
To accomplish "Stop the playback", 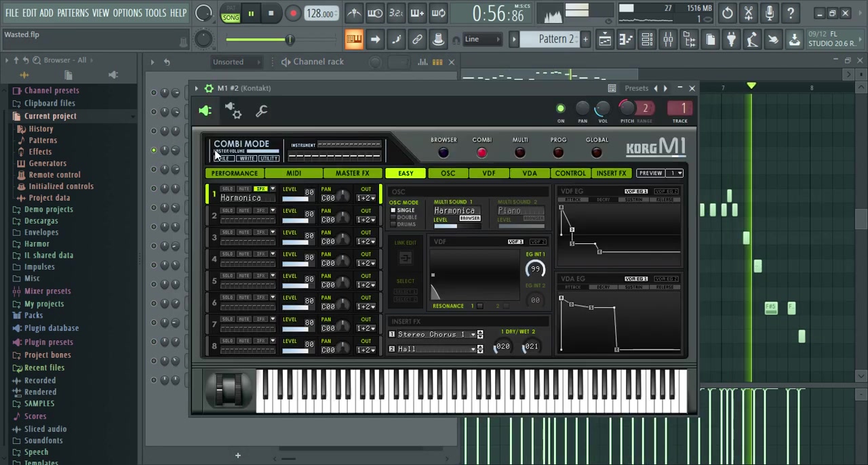I will point(271,14).
